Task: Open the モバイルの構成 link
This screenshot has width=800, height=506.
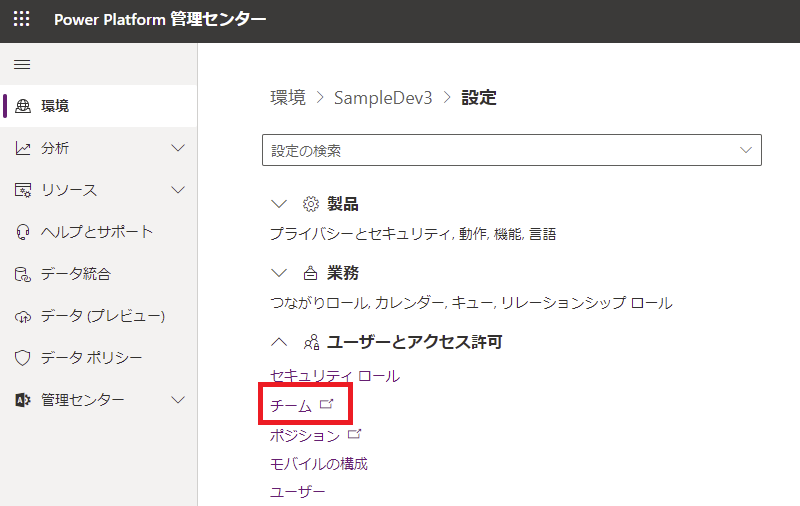Action: click(319, 464)
